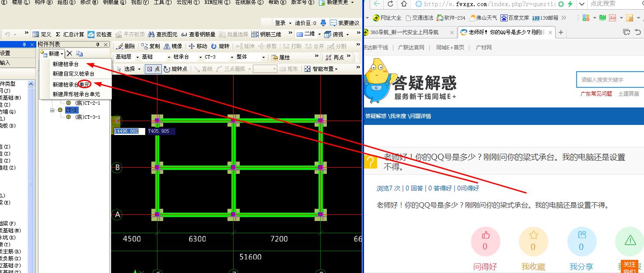This screenshot has width=644, height=273.
Task: Click the 我分享 share circle
Action: [x=581, y=242]
